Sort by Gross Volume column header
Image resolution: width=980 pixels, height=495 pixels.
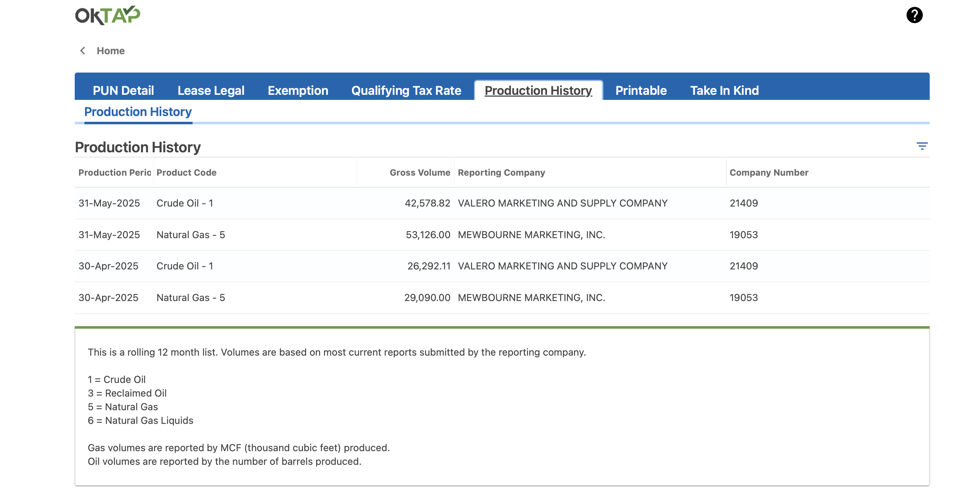coord(420,173)
